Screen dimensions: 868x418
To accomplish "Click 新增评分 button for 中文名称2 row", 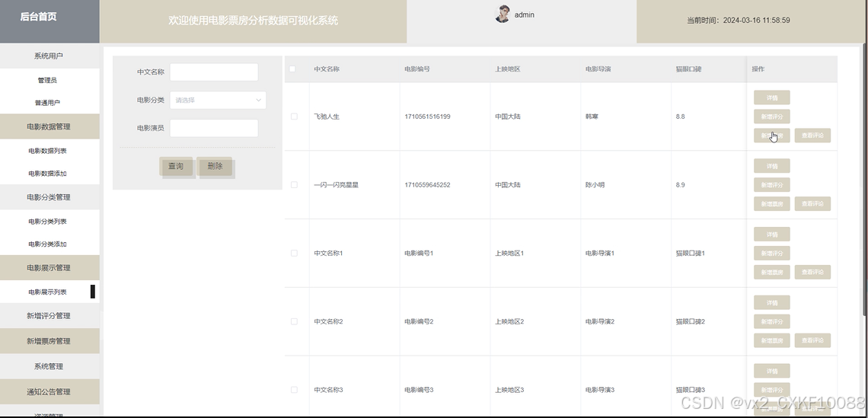I will 771,321.
